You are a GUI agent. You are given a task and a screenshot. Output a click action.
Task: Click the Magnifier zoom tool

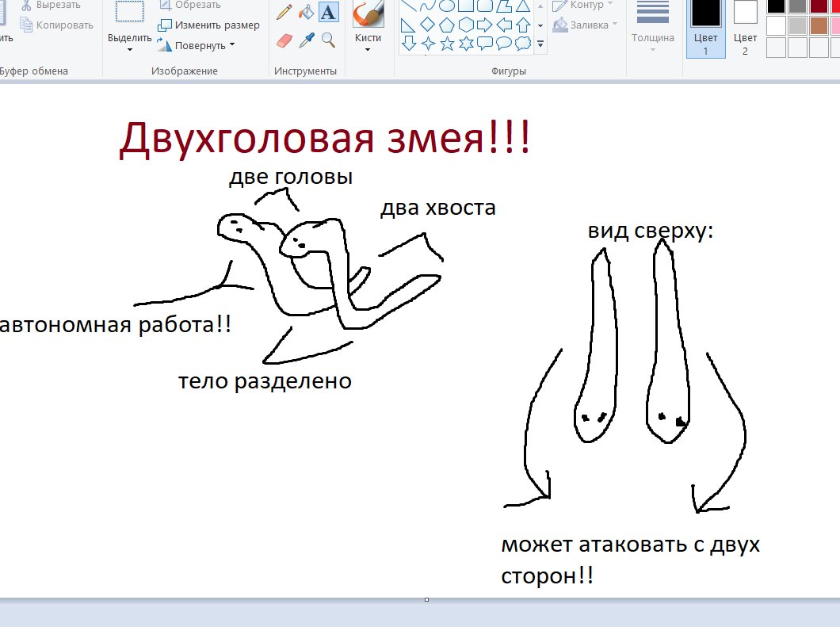coord(327,40)
